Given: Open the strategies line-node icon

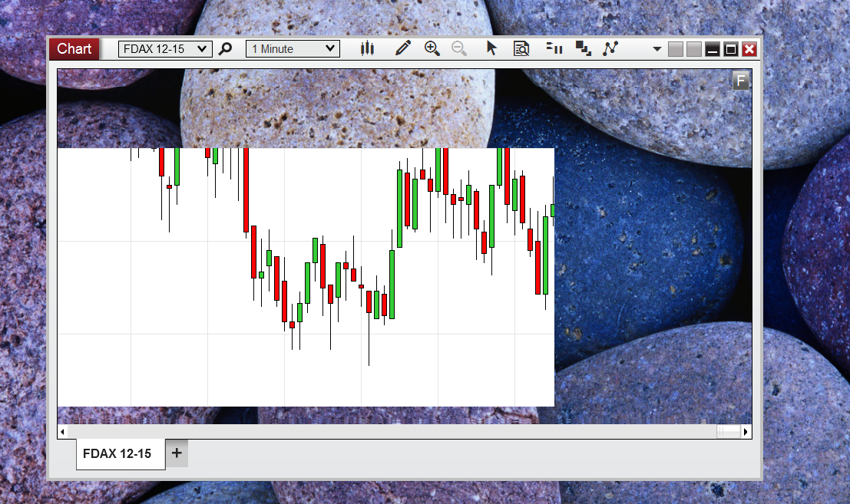Looking at the screenshot, I should (x=610, y=49).
